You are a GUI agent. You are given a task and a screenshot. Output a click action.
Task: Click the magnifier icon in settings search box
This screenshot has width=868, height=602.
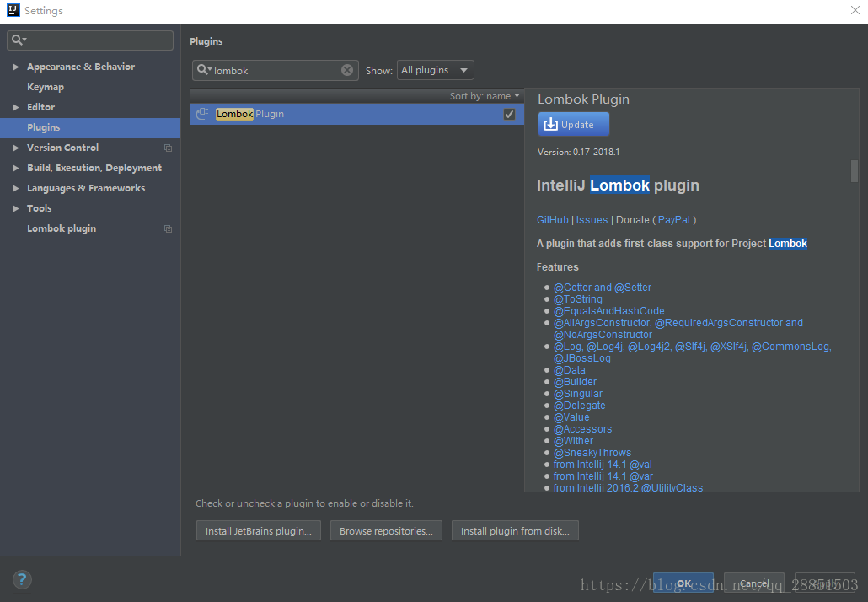19,40
